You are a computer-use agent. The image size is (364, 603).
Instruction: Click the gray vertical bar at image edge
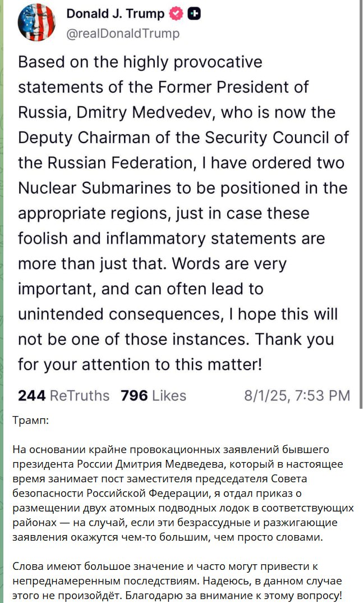pyautogui.click(x=361, y=204)
